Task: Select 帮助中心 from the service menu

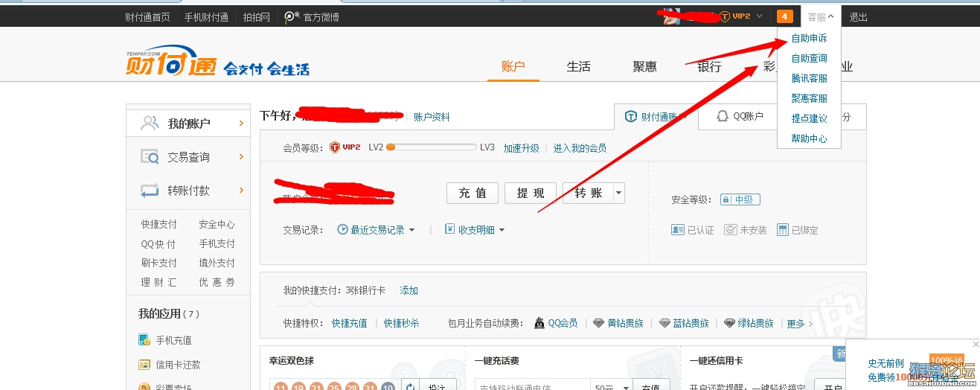Action: click(x=809, y=138)
